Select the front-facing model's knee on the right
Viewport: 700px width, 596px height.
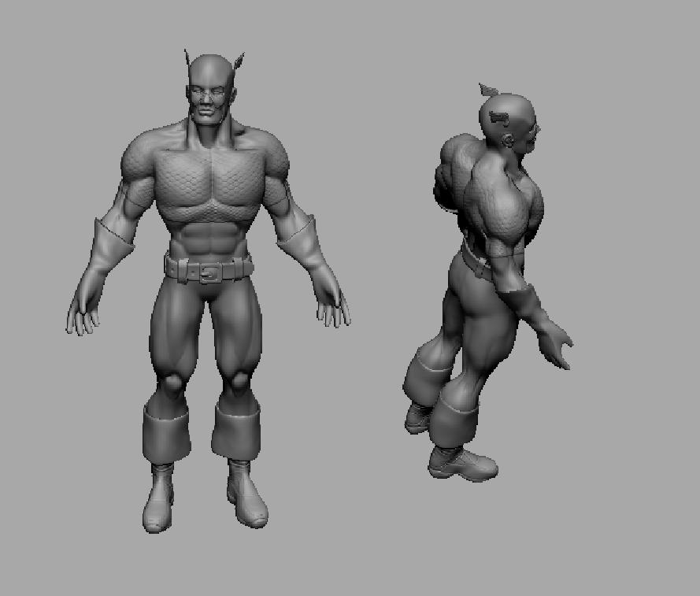(x=238, y=383)
